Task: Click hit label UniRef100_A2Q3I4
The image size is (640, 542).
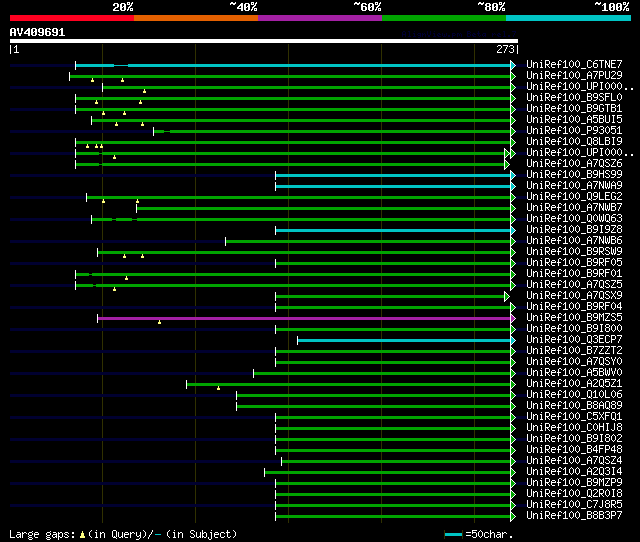Action: (574, 472)
